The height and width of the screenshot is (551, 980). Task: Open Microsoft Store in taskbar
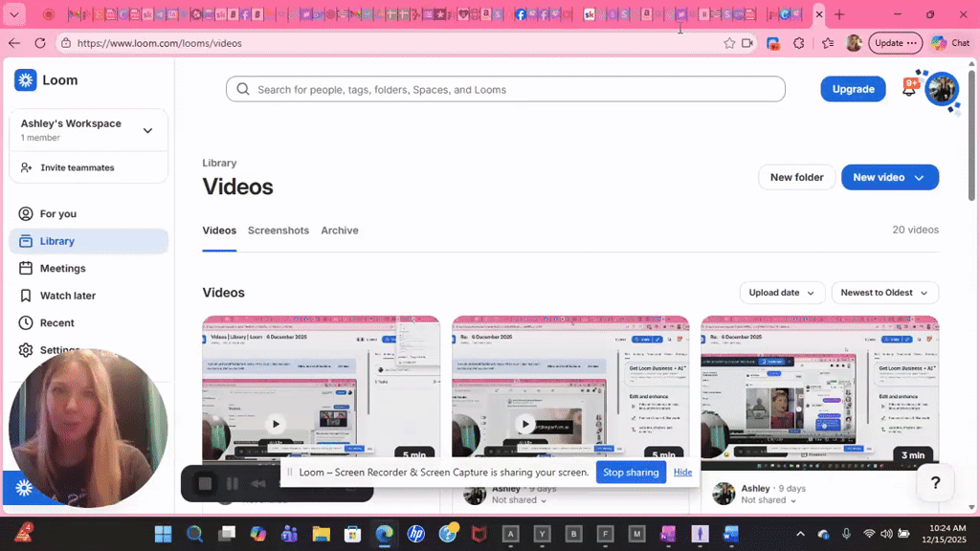tap(352, 534)
